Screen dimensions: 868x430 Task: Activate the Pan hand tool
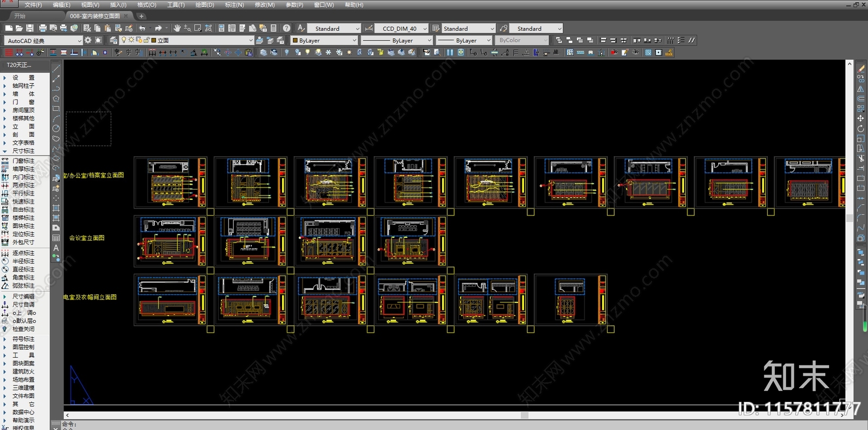177,28
